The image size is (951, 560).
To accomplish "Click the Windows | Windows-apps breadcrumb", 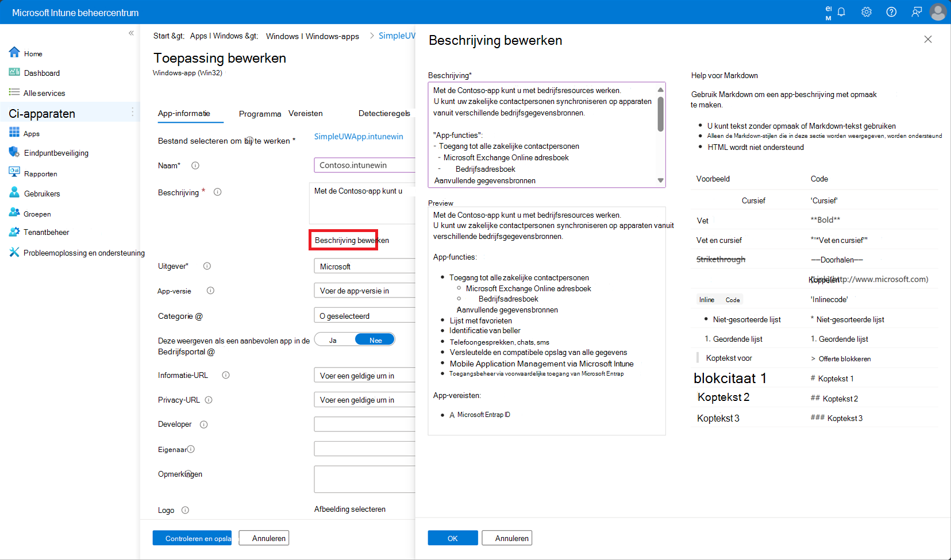I will click(313, 36).
